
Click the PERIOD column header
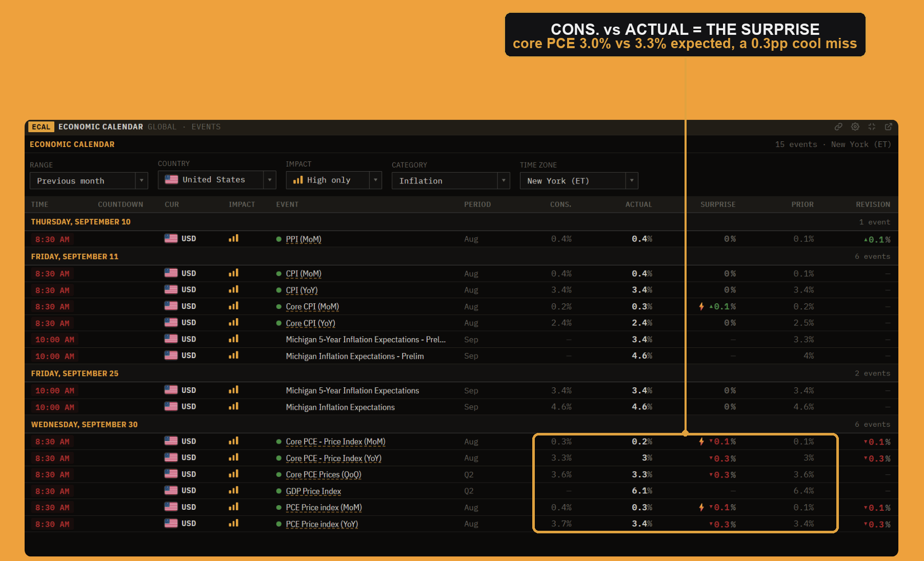coord(477,204)
